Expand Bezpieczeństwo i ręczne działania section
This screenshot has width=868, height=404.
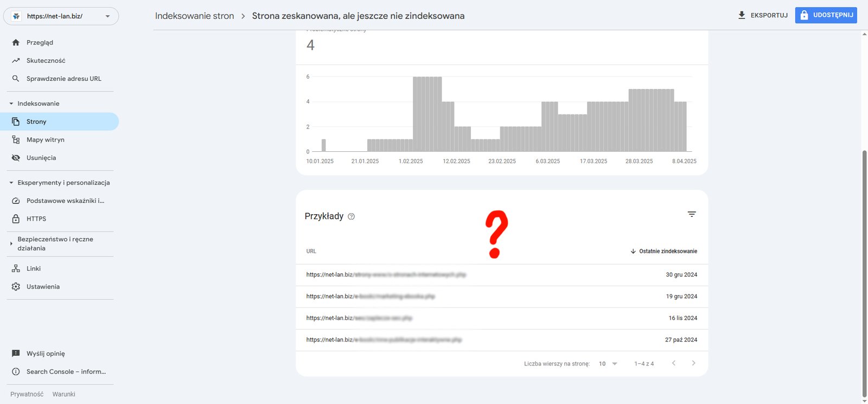click(x=11, y=243)
